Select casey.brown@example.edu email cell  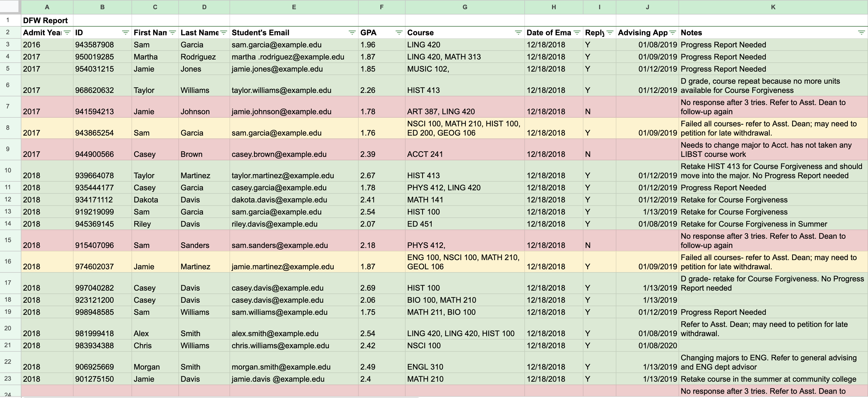click(x=294, y=150)
